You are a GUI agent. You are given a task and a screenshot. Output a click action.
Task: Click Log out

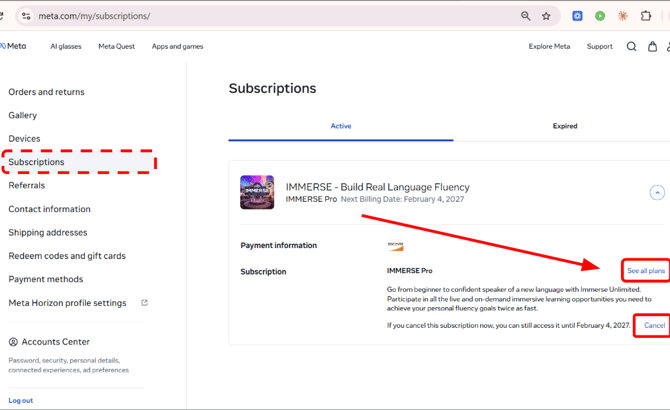(x=21, y=401)
